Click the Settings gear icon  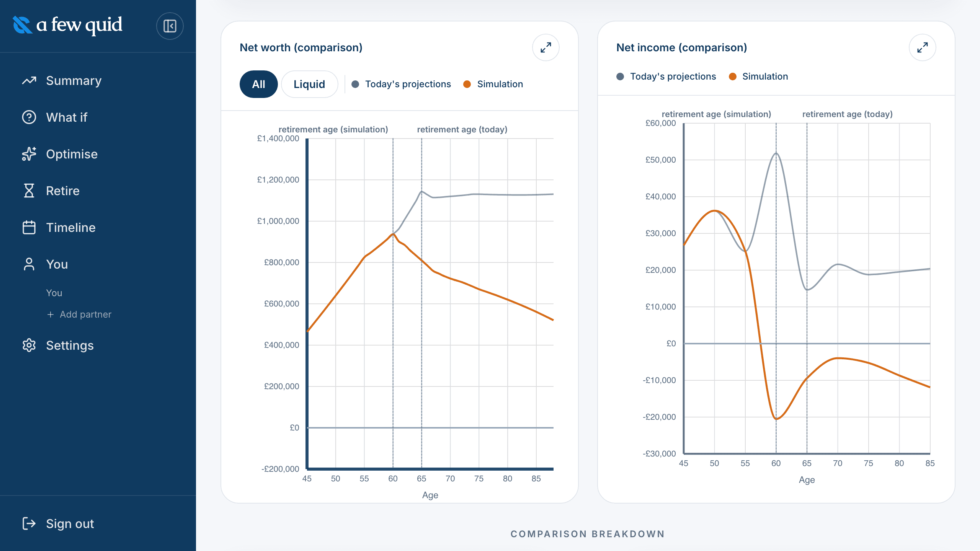pos(29,345)
